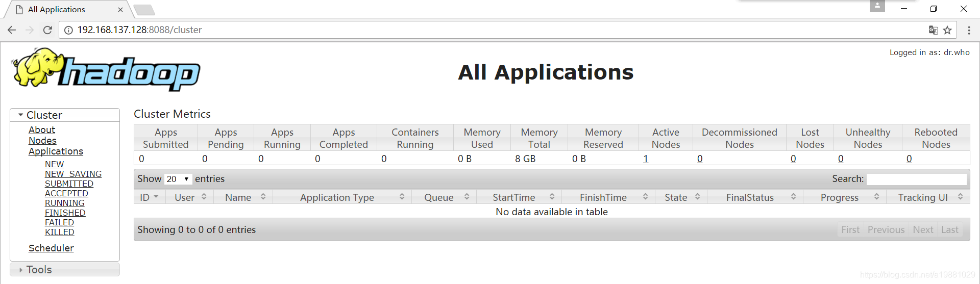Click the translate page icon
Image resolution: width=980 pixels, height=284 pixels.
[x=933, y=30]
